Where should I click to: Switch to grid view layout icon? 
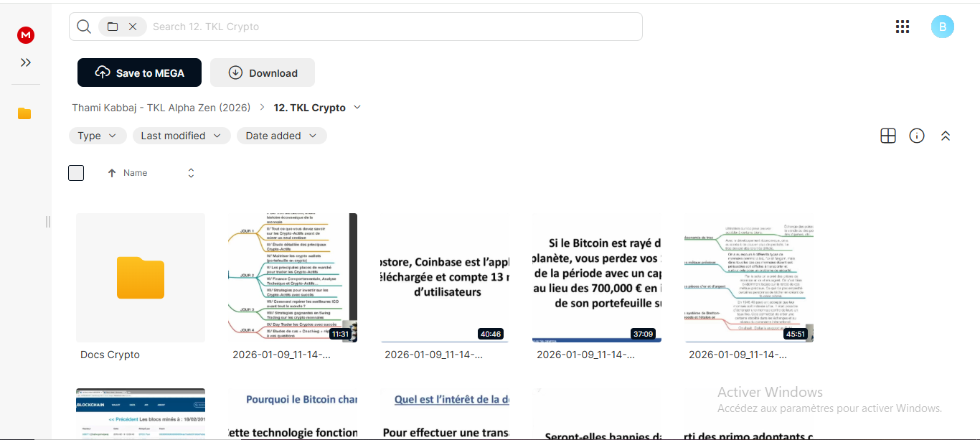888,136
